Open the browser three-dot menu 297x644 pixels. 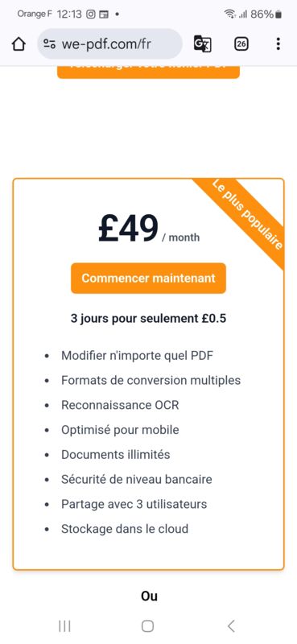(x=278, y=44)
